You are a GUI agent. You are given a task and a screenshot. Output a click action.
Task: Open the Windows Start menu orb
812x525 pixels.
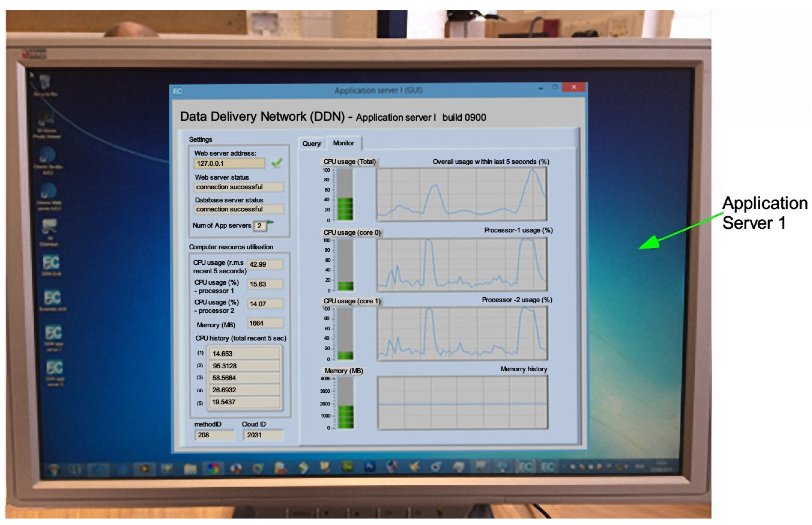point(53,470)
